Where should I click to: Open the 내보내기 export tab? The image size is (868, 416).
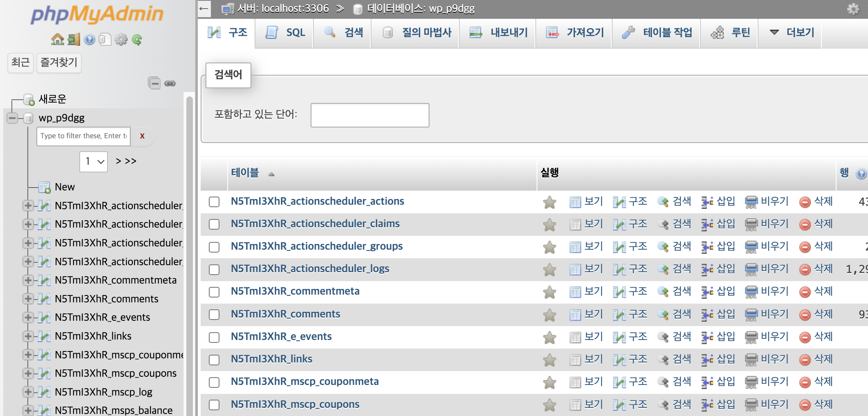[x=499, y=33]
